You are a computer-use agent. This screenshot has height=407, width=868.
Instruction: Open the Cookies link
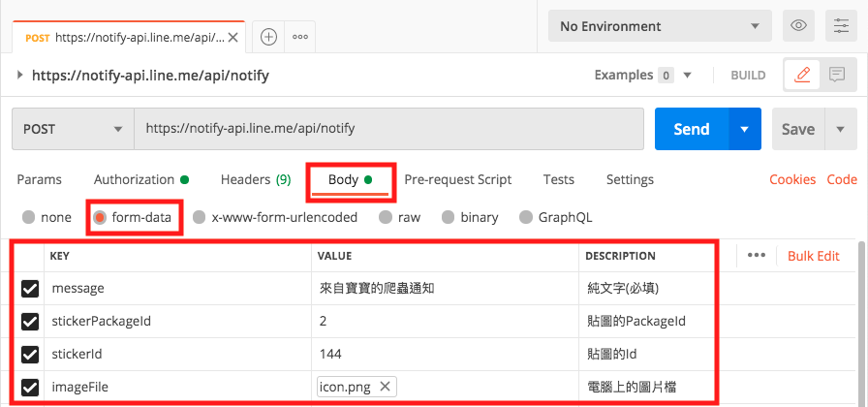(792, 179)
